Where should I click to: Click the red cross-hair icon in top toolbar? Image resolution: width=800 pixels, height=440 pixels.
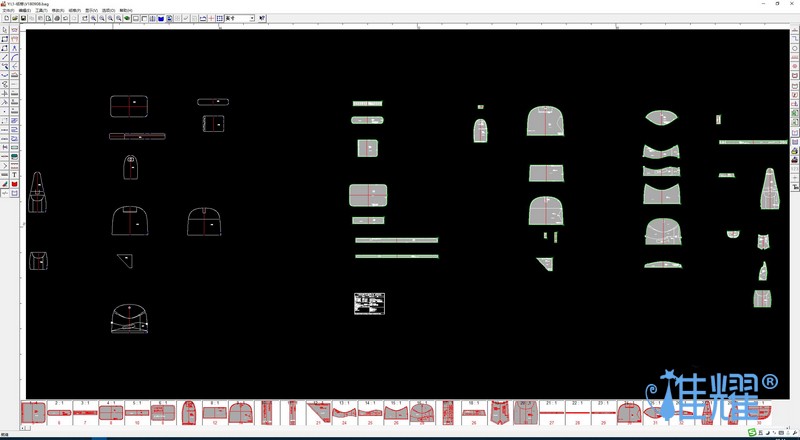pos(211,18)
